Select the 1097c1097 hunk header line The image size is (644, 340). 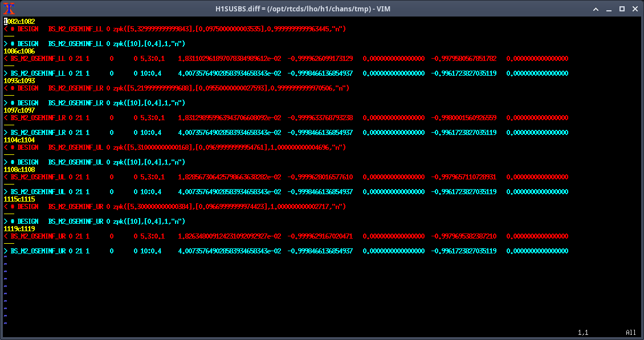click(19, 110)
